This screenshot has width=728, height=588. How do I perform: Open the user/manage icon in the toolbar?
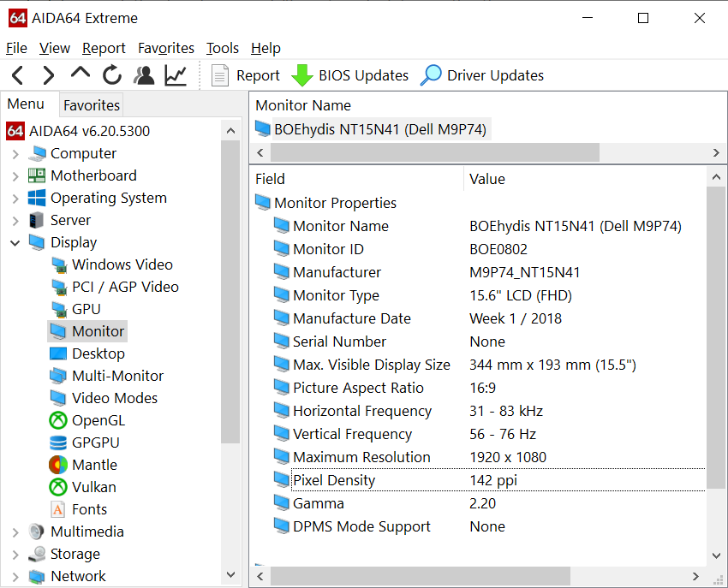[144, 75]
